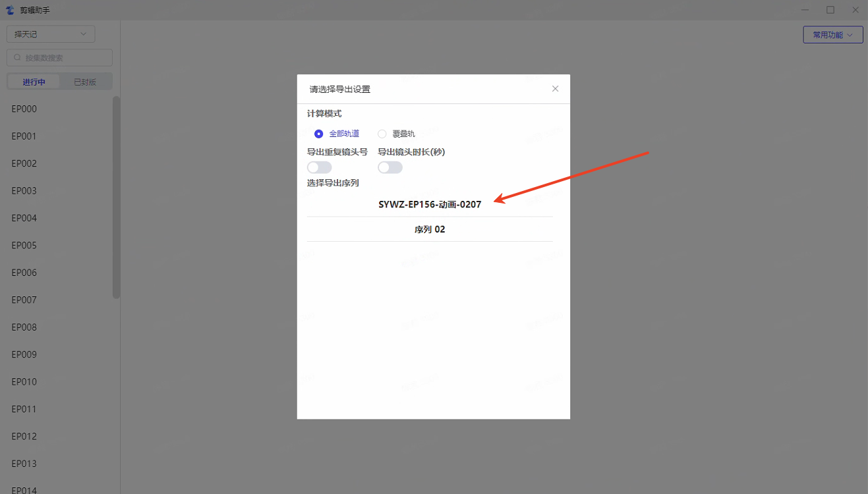Image resolution: width=868 pixels, height=494 pixels.
Task: Choose 序列 02 for export
Action: coord(430,230)
